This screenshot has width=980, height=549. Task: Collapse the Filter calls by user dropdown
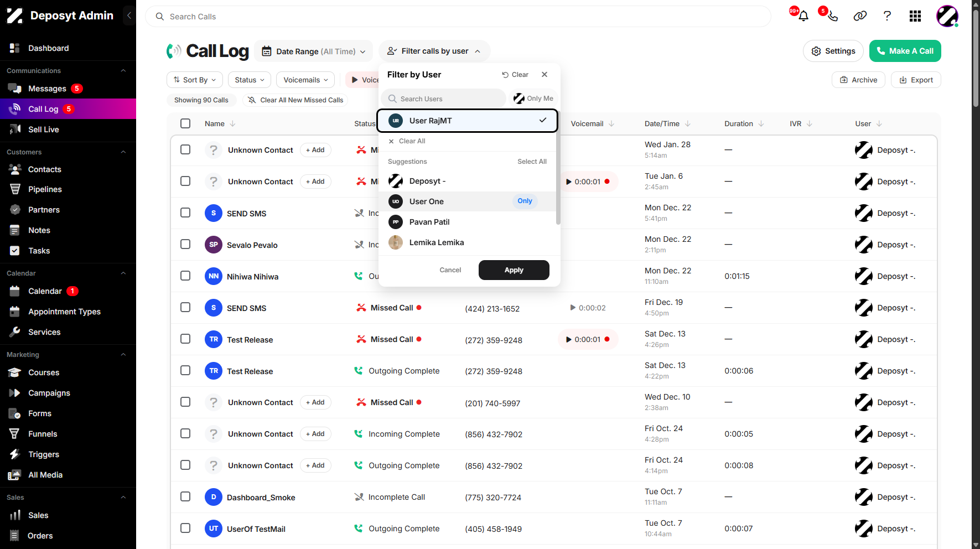[x=434, y=51]
